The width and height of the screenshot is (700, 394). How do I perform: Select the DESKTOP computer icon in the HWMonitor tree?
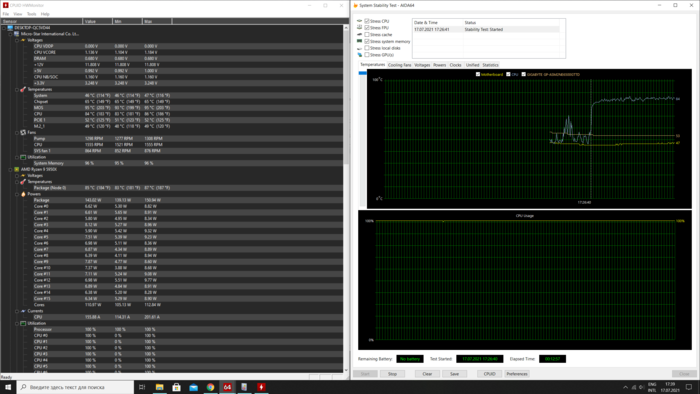[x=10, y=28]
